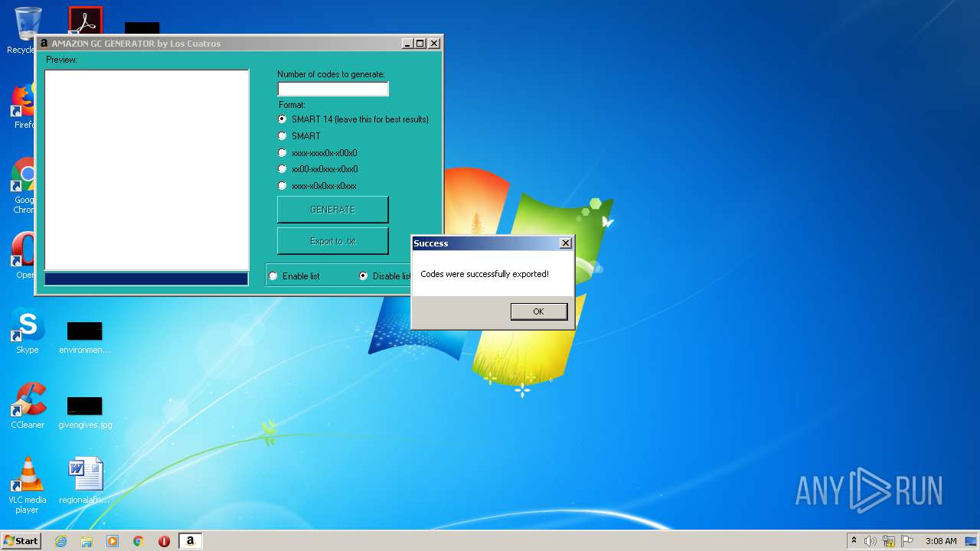
Task: Show hidden system tray icons
Action: click(x=854, y=541)
